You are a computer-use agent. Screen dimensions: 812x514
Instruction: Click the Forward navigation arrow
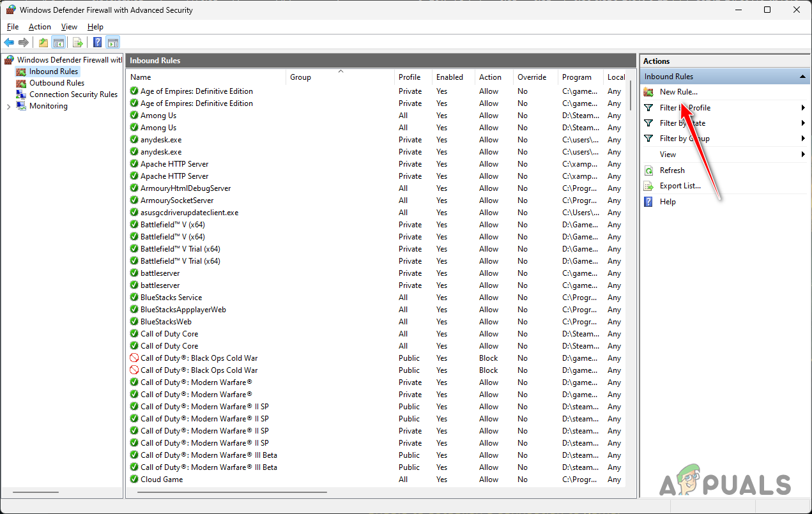pyautogui.click(x=23, y=42)
